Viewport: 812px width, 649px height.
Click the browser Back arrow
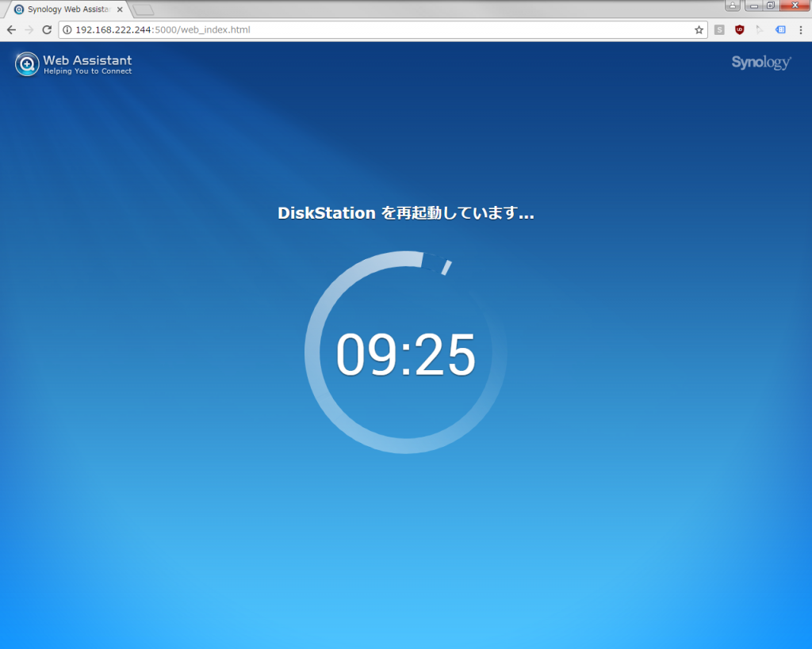pyautogui.click(x=11, y=30)
